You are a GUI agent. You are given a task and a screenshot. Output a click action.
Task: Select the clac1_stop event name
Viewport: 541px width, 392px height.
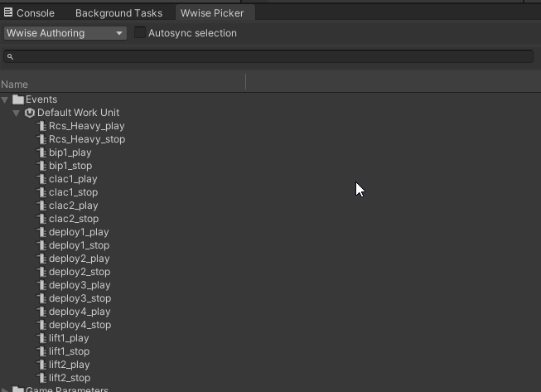click(74, 192)
